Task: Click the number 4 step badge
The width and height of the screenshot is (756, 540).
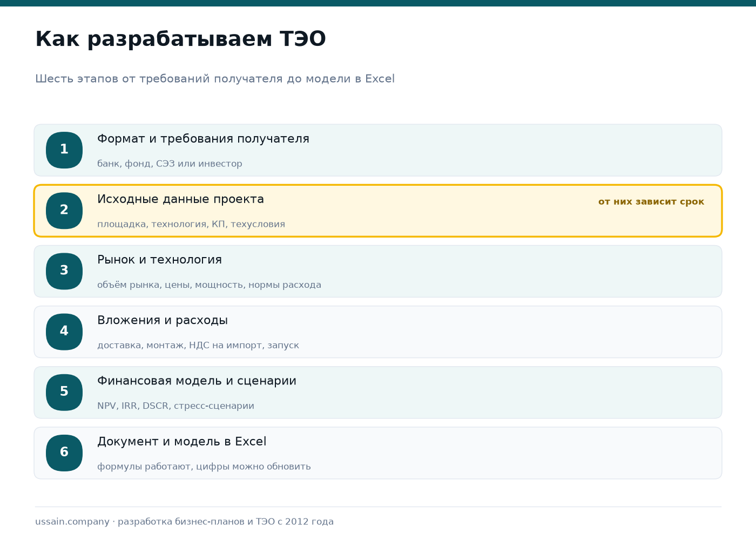Action: tap(64, 332)
